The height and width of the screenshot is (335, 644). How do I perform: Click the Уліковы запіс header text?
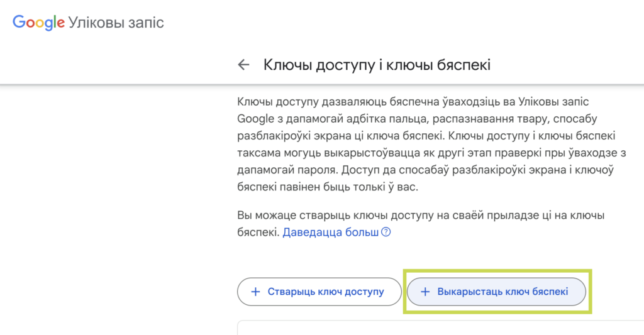[x=116, y=23]
